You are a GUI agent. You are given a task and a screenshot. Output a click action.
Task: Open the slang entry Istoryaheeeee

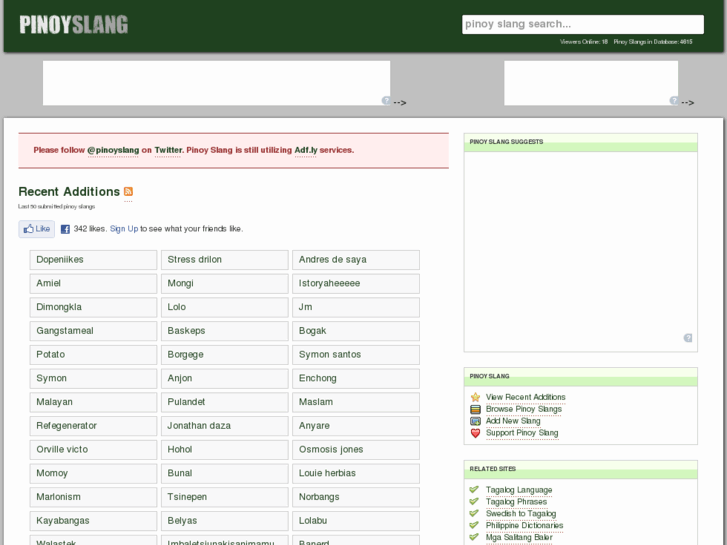356,283
